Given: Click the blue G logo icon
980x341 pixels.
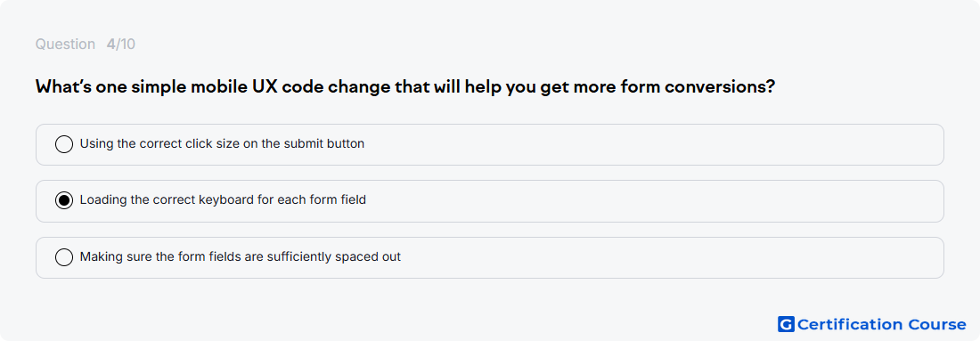Looking at the screenshot, I should tap(786, 324).
